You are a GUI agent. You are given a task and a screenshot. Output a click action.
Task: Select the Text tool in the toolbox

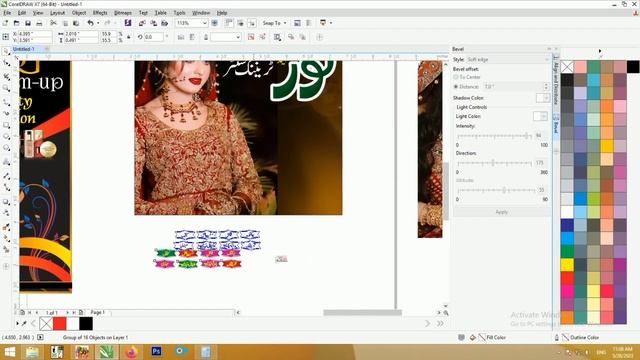(6, 162)
